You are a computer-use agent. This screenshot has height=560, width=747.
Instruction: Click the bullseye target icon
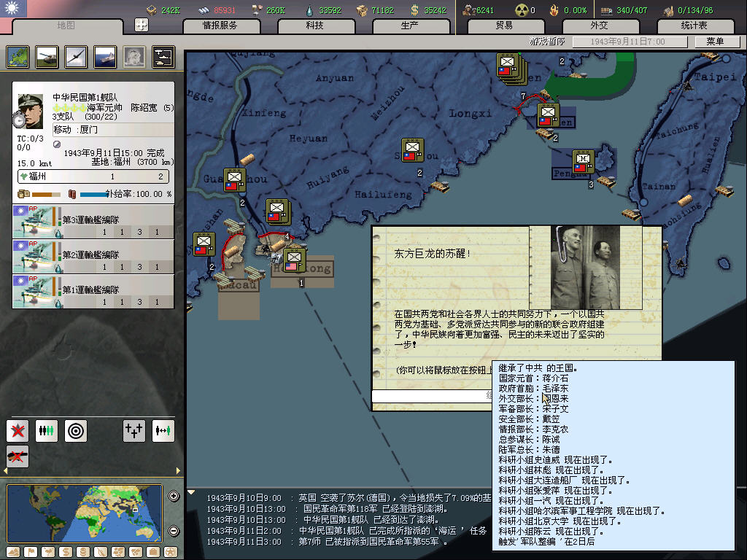[x=76, y=431]
